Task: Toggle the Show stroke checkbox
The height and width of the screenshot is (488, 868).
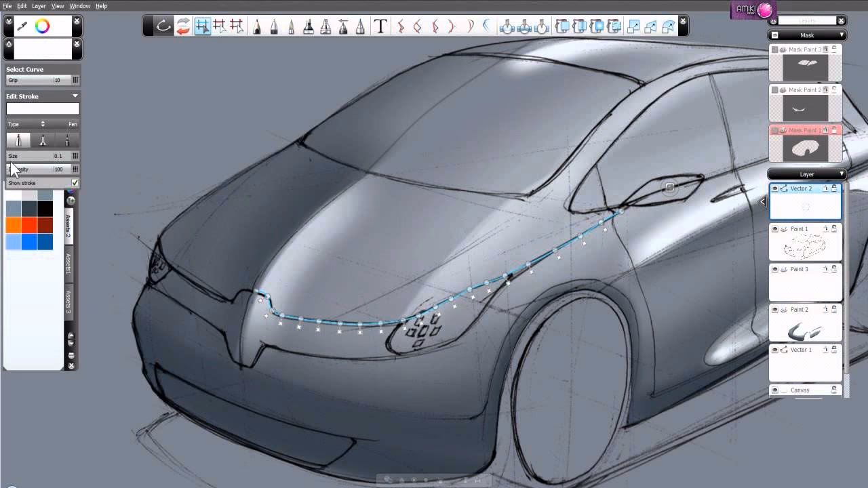Action: pyautogui.click(x=75, y=182)
